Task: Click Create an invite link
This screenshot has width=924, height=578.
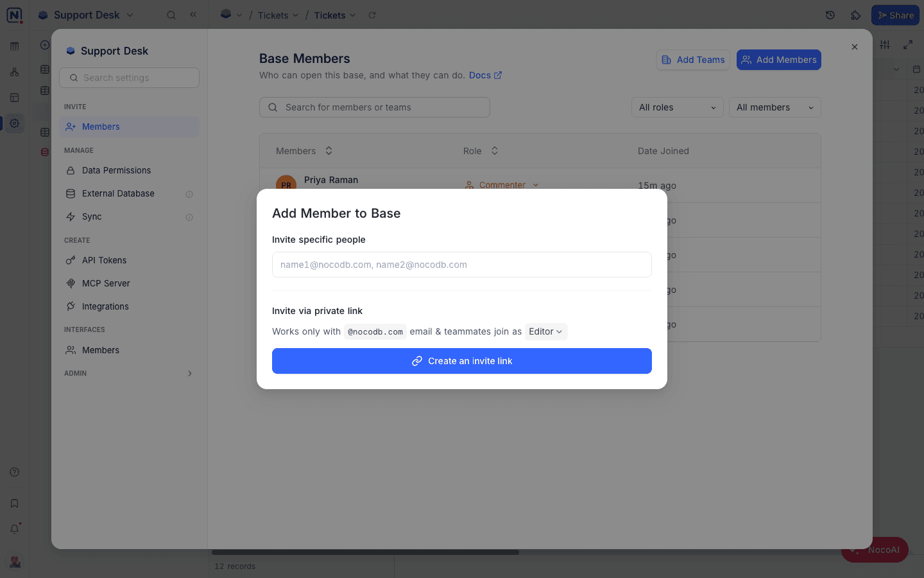Action: coord(462,361)
